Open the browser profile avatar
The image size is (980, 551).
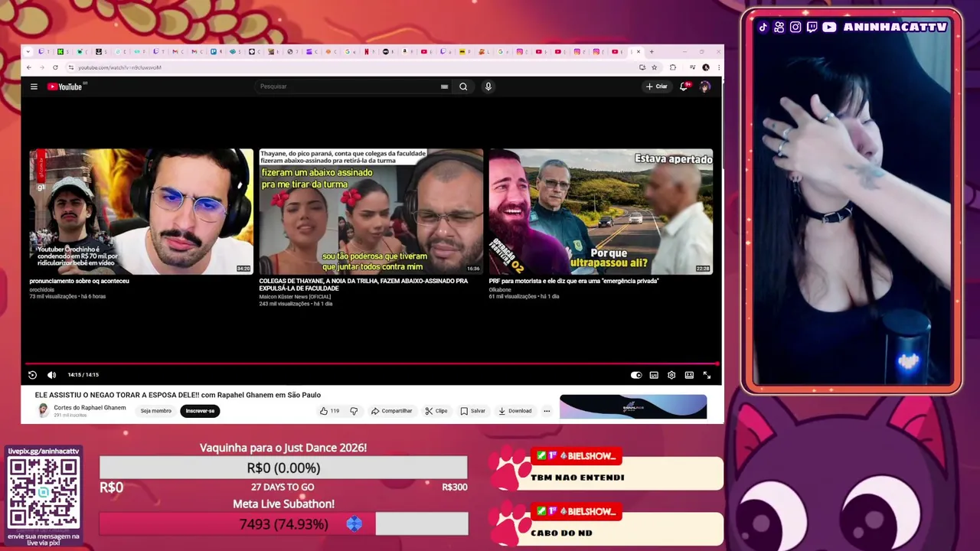coord(705,67)
